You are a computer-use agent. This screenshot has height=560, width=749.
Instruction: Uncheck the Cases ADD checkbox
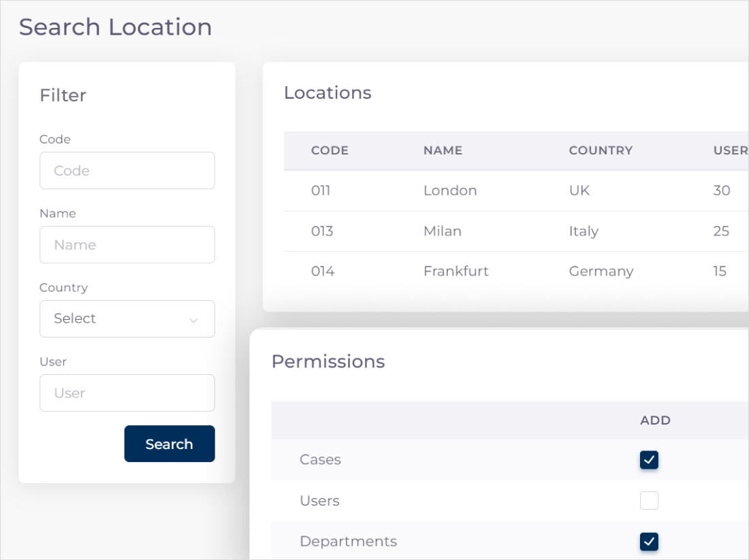[649, 460]
